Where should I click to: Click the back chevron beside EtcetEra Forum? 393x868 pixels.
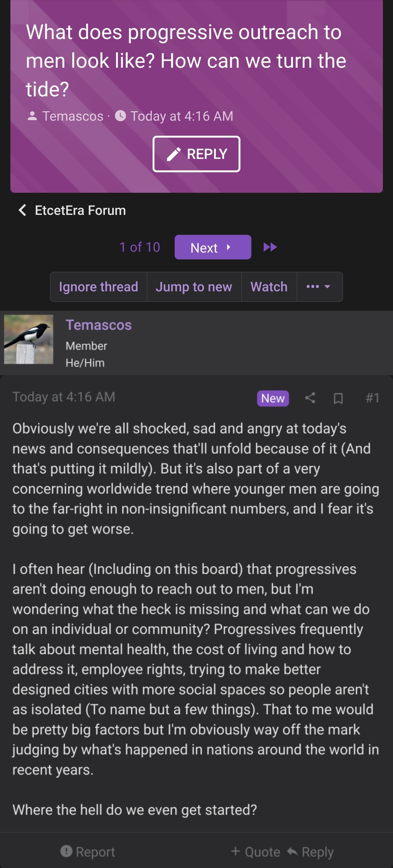tap(22, 210)
